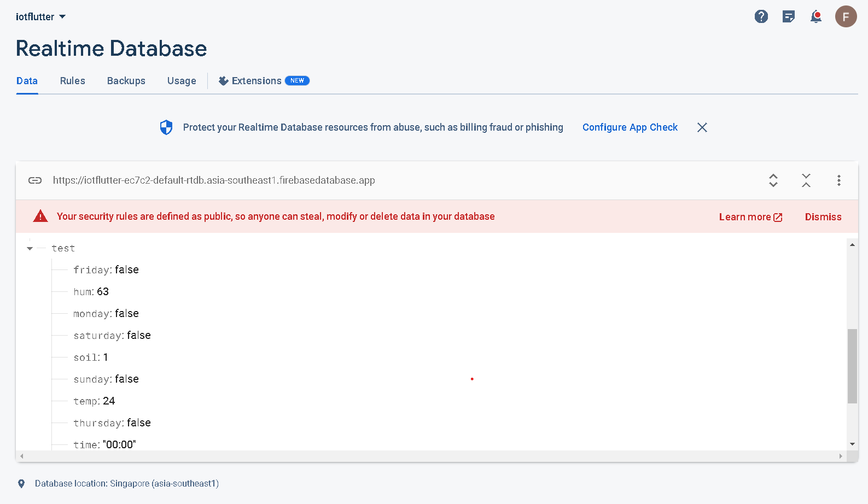Open Learn more about security rules
Image resolution: width=868 pixels, height=504 pixels.
coord(750,217)
